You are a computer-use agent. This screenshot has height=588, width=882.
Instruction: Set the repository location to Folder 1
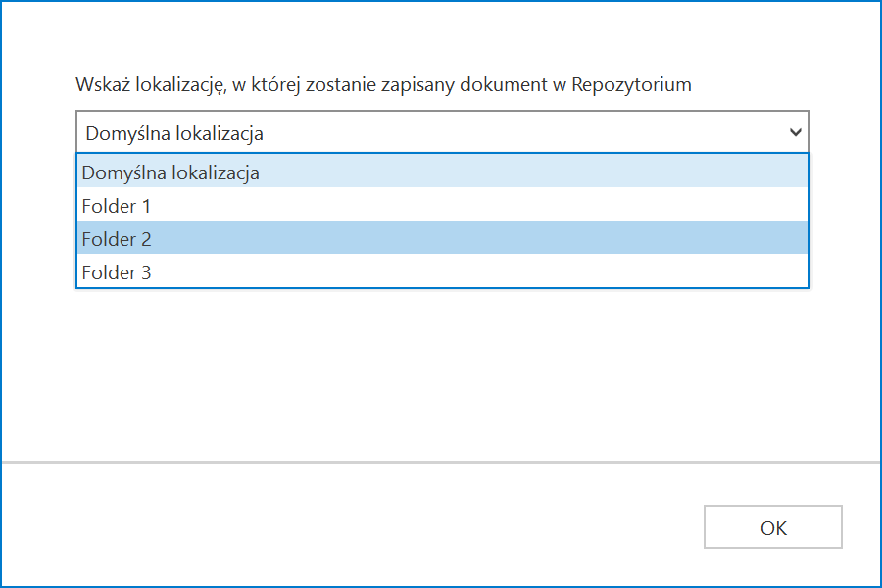[443, 204]
